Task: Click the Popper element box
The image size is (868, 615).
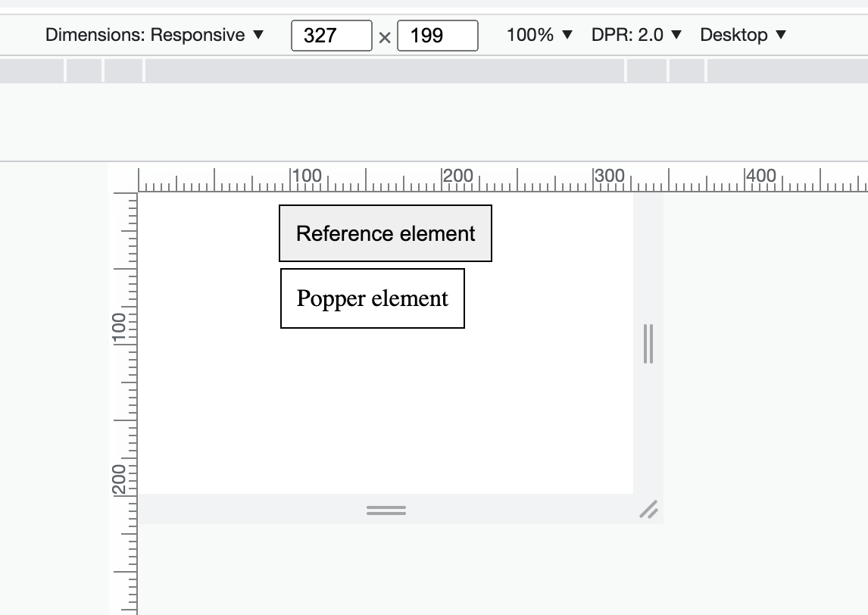Action: tap(372, 298)
